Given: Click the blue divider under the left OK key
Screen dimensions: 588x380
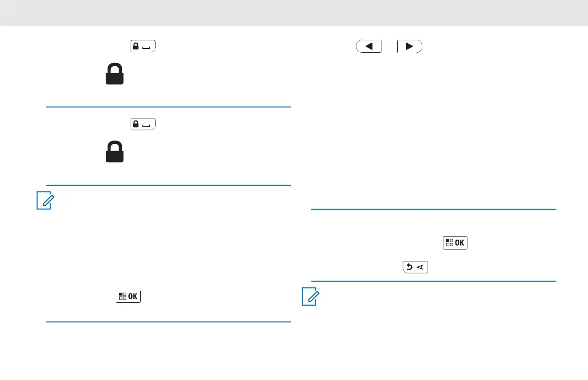Looking at the screenshot, I should click(169, 321).
